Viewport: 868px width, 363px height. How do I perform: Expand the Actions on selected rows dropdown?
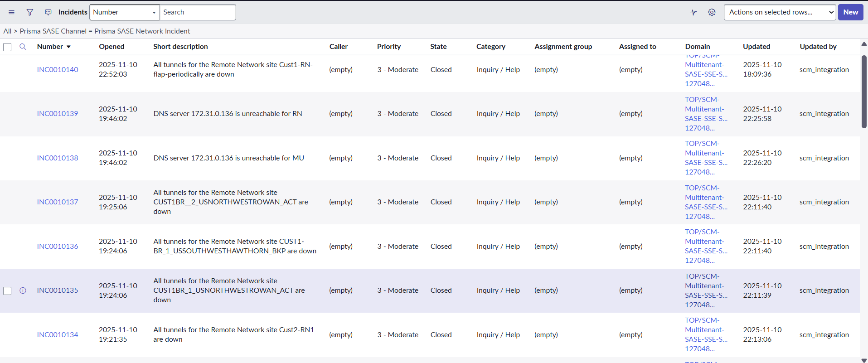point(780,12)
